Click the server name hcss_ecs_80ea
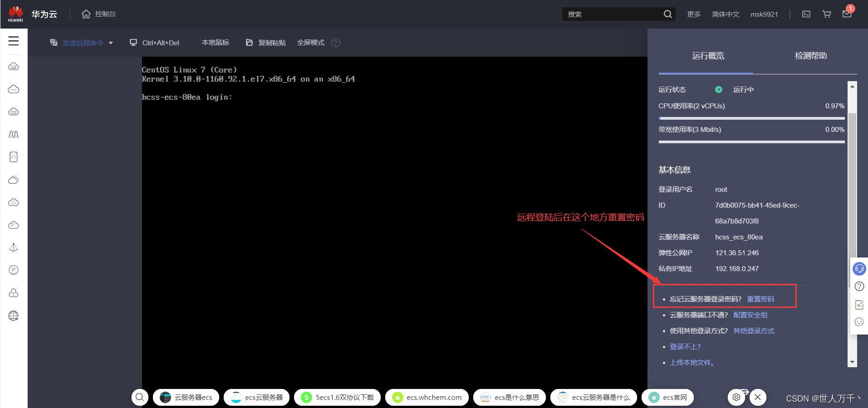Screen dimensions: 868x408 (739, 237)
